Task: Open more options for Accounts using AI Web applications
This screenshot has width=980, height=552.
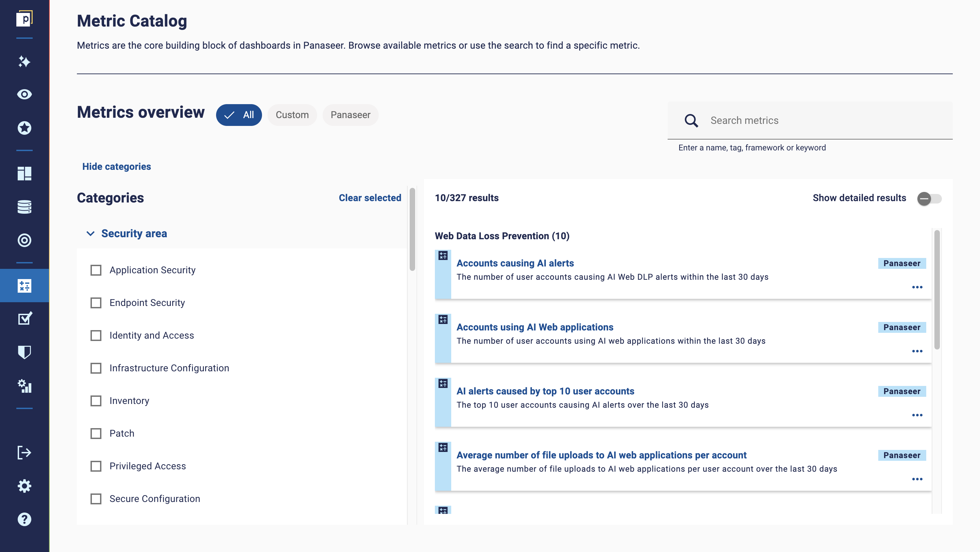Action: pyautogui.click(x=917, y=351)
